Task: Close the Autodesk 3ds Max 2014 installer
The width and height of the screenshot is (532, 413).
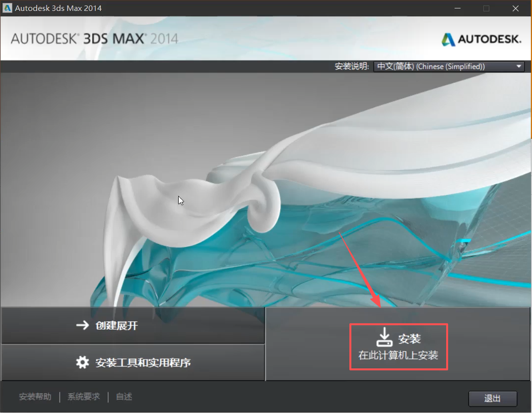Action: click(515, 8)
